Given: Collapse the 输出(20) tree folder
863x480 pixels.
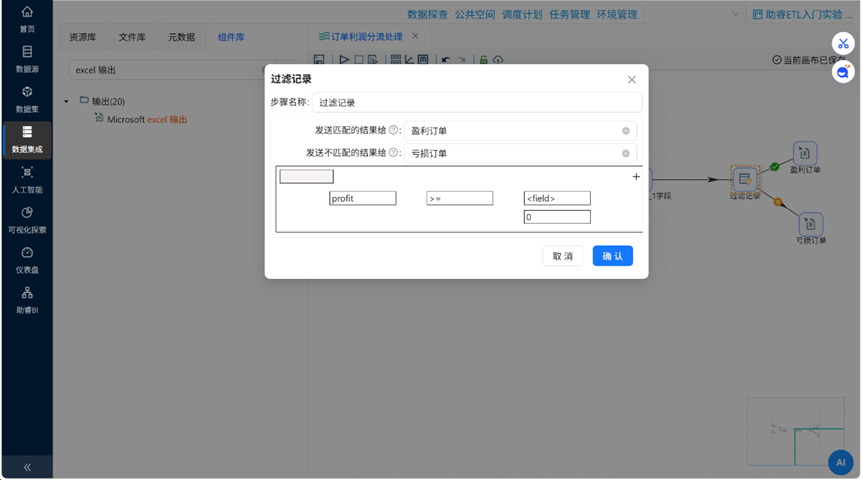Looking at the screenshot, I should coord(66,101).
